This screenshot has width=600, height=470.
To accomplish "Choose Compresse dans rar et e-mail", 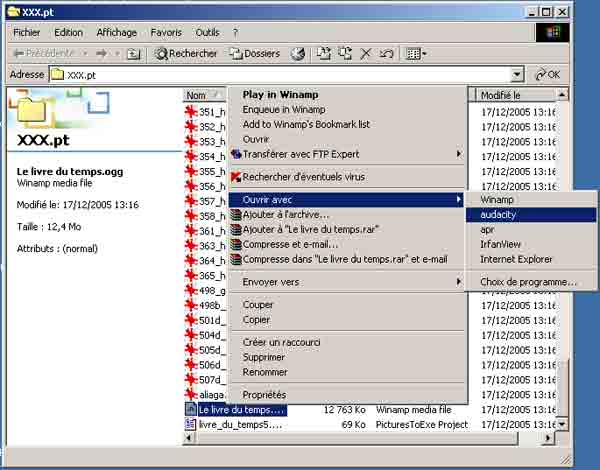I will point(347,259).
